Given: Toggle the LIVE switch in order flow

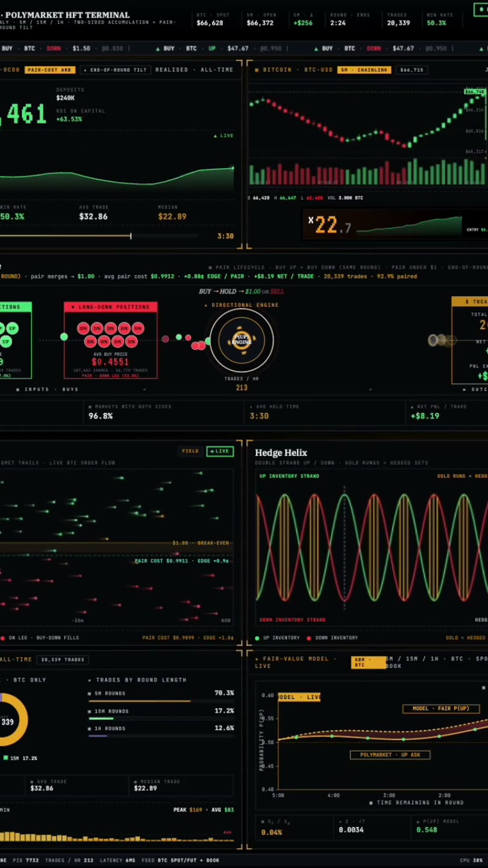Looking at the screenshot, I should click(220, 451).
